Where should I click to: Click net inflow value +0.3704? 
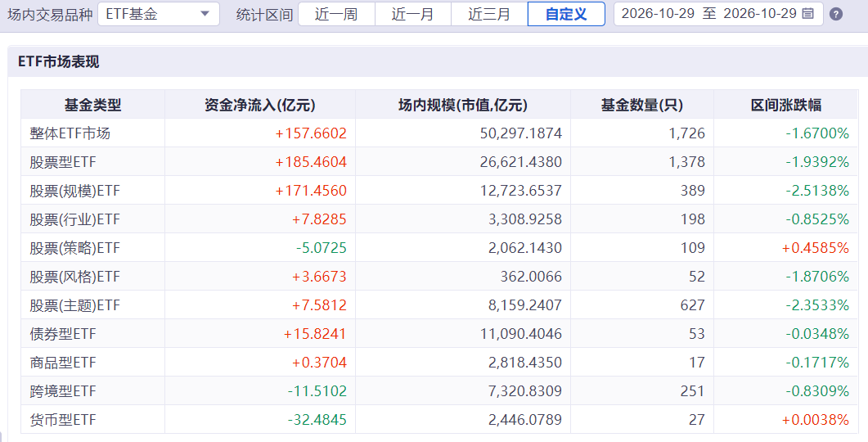[x=319, y=363]
